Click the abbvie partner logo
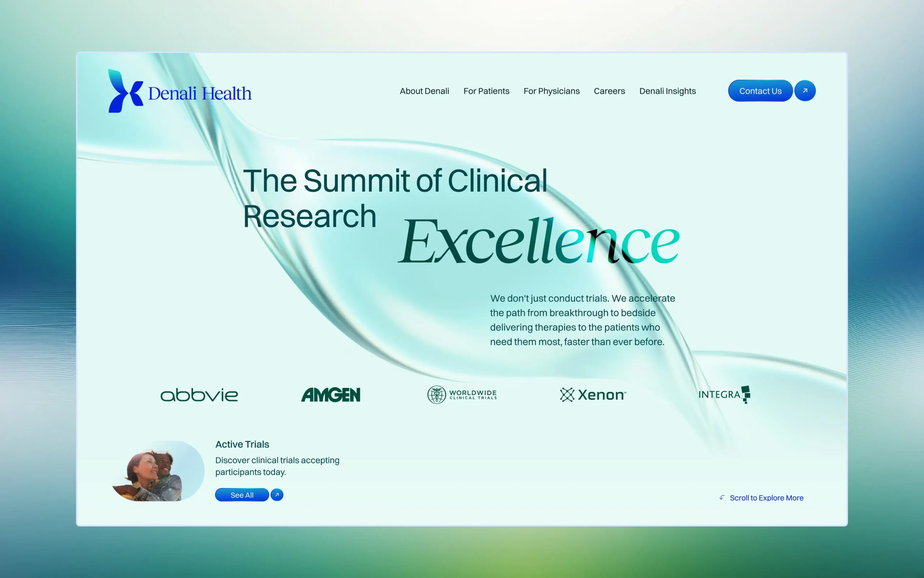Image resolution: width=924 pixels, height=578 pixels. click(x=199, y=395)
